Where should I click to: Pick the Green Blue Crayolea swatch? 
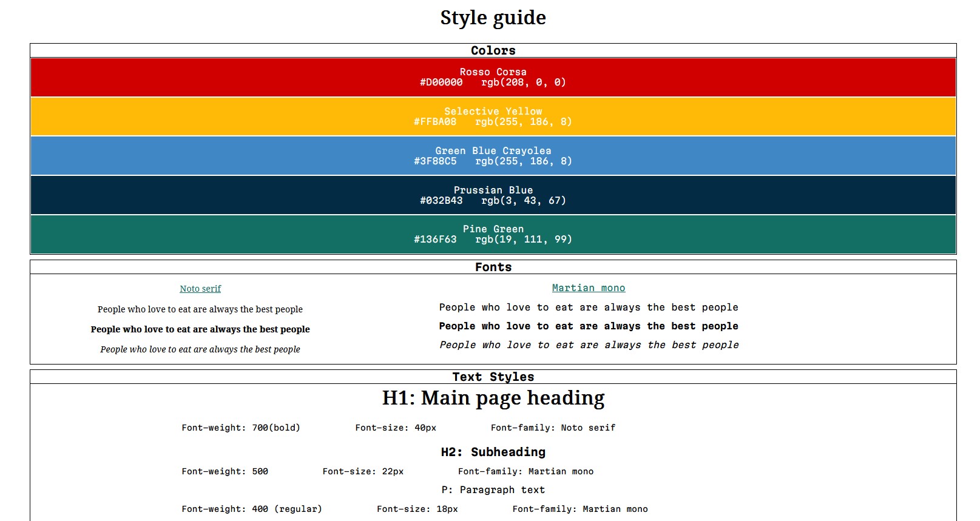[493, 156]
